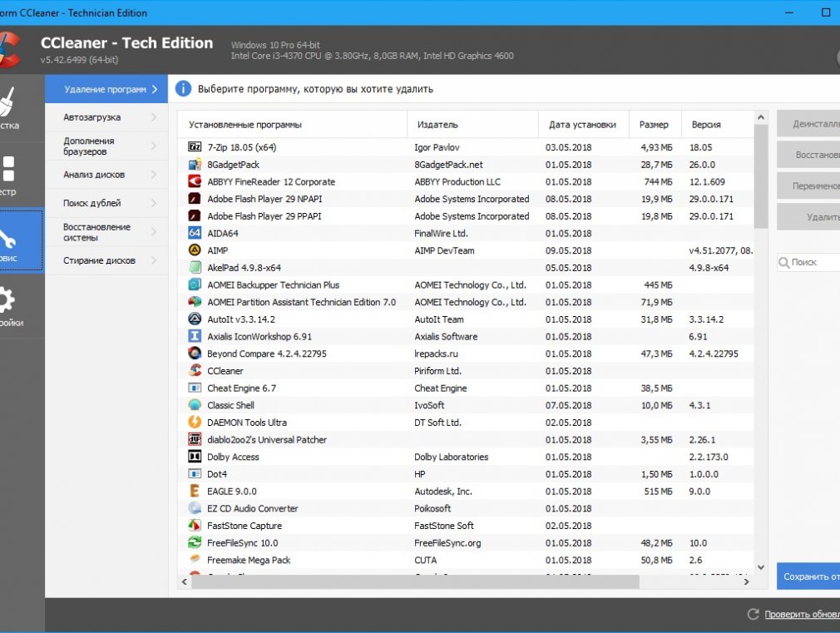Click the EAGLE 9.0.0 icon
840x633 pixels.
tap(195, 491)
